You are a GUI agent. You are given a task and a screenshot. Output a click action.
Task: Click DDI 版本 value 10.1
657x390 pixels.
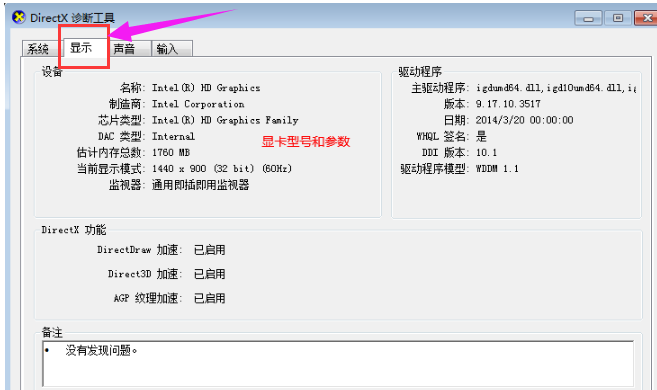tap(486, 152)
